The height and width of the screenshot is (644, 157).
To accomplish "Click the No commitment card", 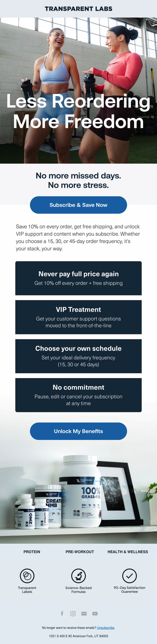I will [78, 395].
